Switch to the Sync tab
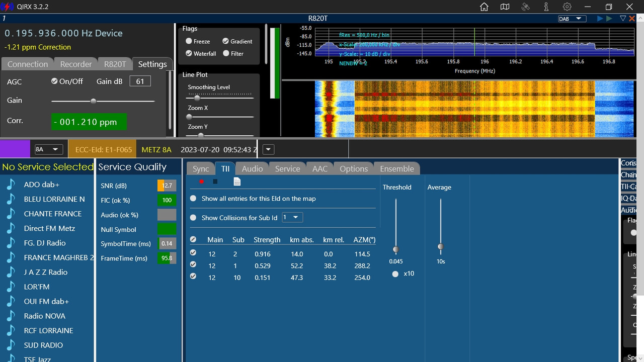This screenshot has width=644, height=362. (x=201, y=169)
